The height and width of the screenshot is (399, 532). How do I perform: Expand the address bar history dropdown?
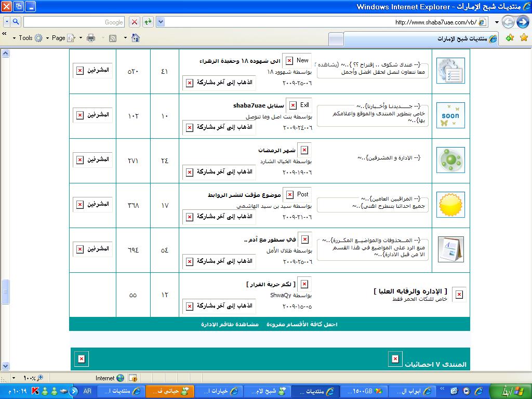pyautogui.click(x=161, y=22)
